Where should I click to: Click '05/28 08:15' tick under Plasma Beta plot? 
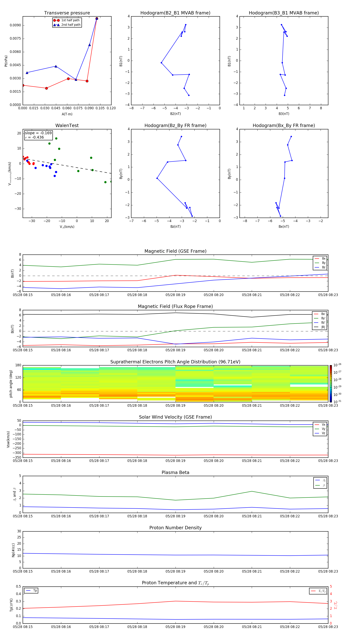point(23,516)
